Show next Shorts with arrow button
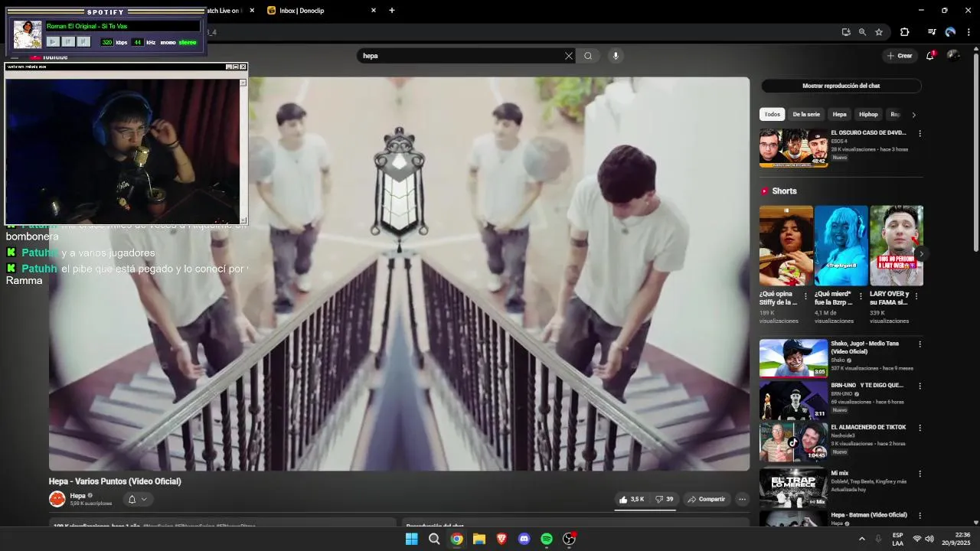Image resolution: width=980 pixels, height=551 pixels. coord(922,253)
